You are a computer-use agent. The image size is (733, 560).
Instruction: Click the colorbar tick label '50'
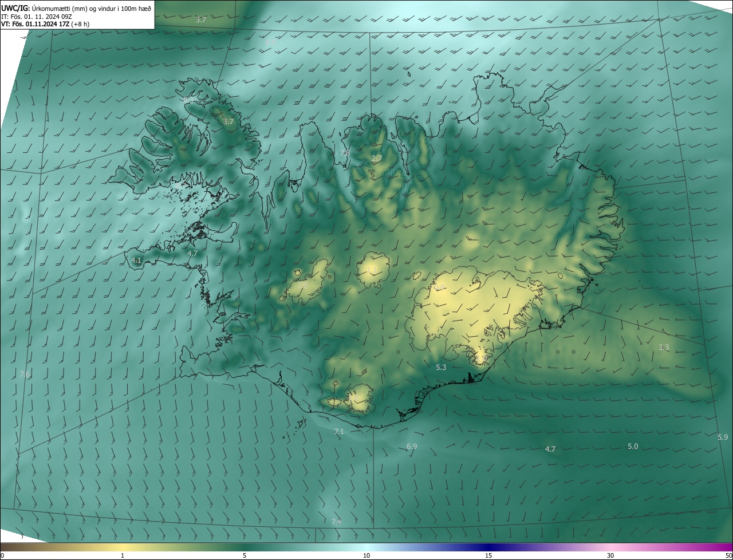[728, 555]
